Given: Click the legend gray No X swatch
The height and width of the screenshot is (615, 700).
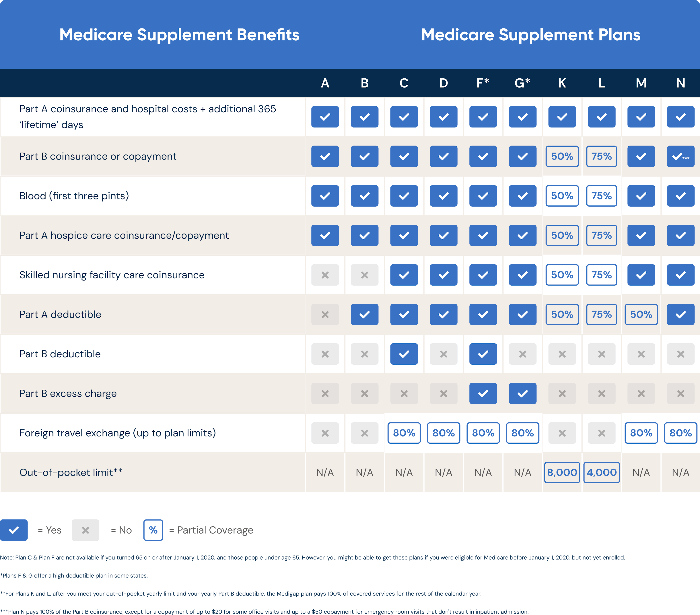Looking at the screenshot, I should pos(85,530).
